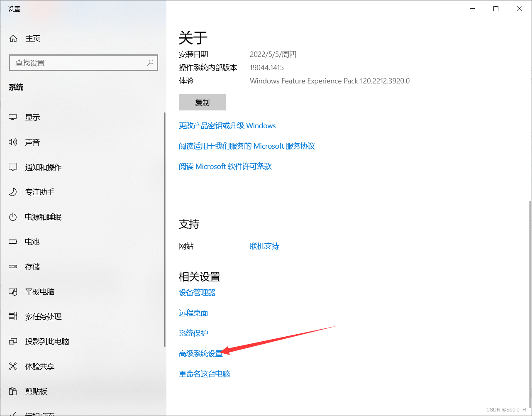
Task: Click the 相关设置 section heading
Action: pos(200,277)
